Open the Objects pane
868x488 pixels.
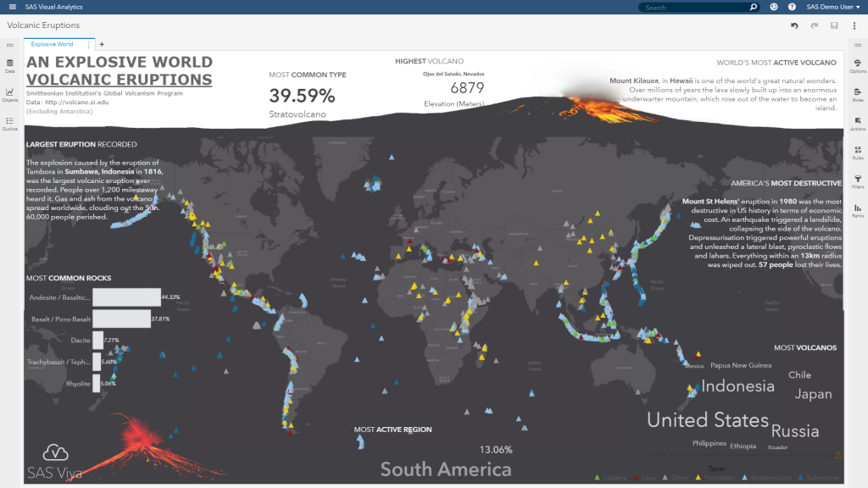[x=9, y=91]
